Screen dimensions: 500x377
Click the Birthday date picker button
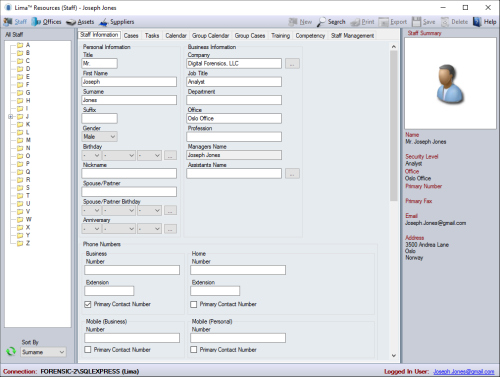point(170,155)
